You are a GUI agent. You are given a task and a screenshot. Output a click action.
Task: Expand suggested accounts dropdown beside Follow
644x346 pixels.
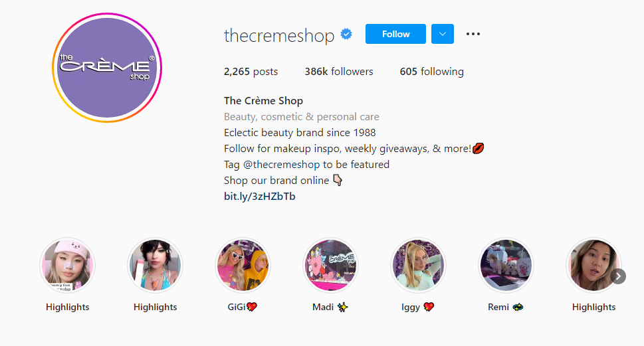pyautogui.click(x=443, y=34)
